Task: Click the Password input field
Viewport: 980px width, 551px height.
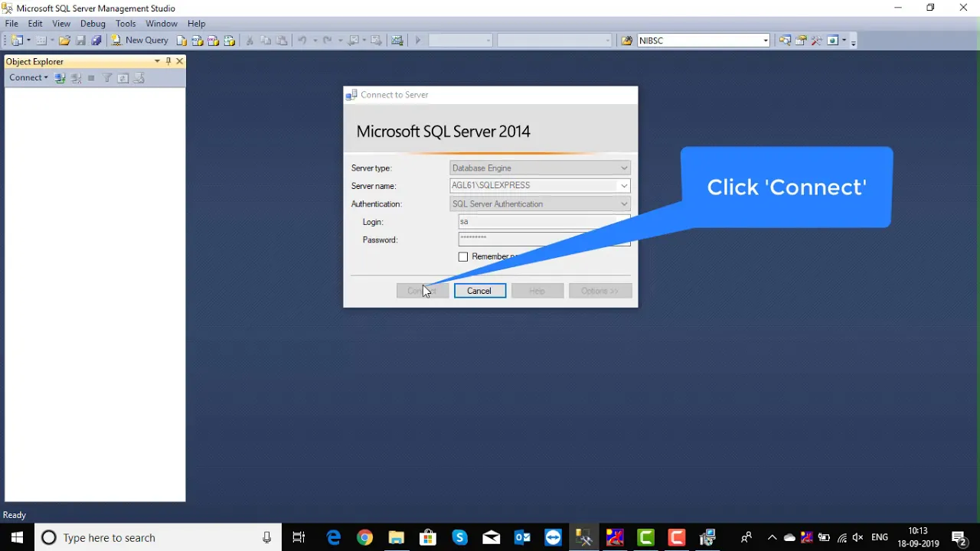Action: pos(544,240)
